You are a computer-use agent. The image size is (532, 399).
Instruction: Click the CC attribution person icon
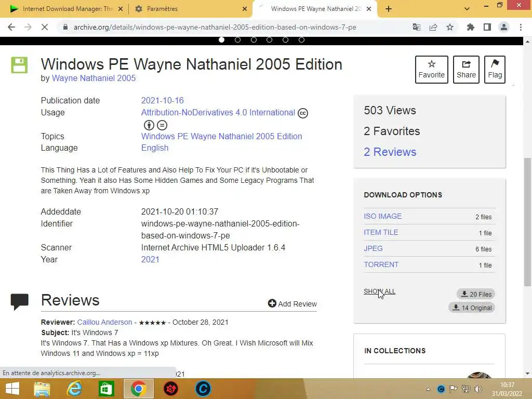149,125
